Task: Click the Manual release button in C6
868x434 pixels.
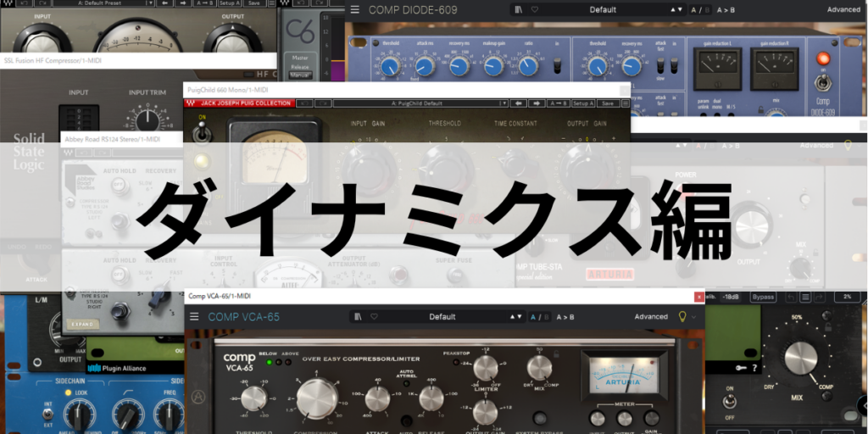Action: [300, 75]
